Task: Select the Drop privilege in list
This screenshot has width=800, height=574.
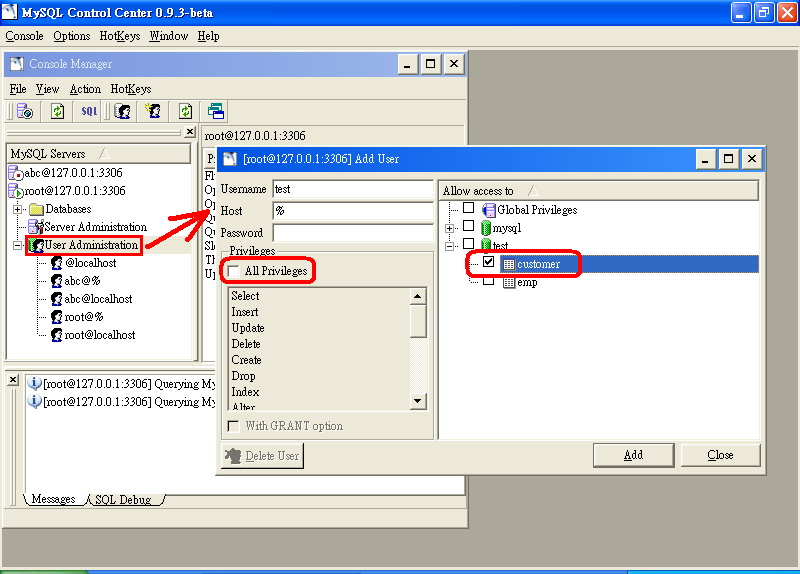Action: 243,376
